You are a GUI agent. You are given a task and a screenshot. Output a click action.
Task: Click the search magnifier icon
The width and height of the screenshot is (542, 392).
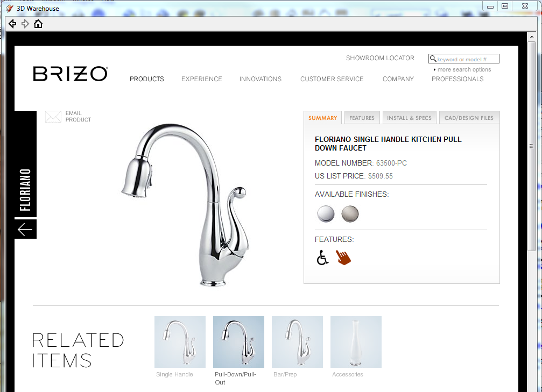(x=433, y=59)
